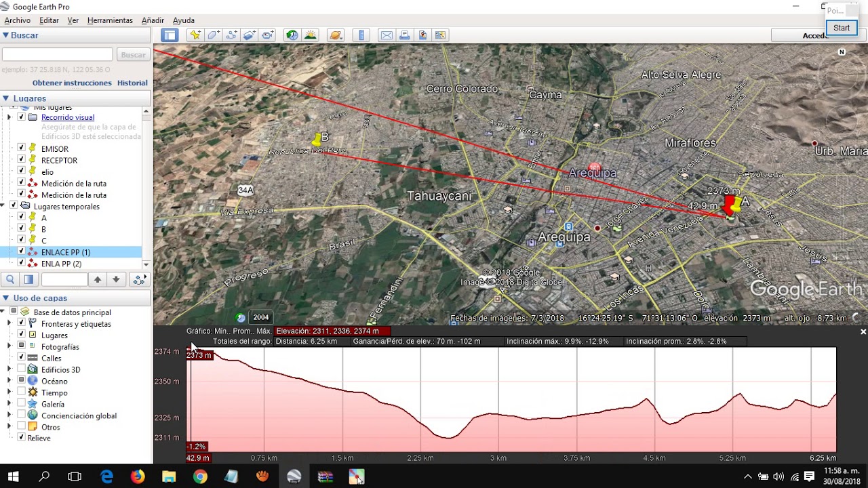Expand the Océano layer
The image size is (868, 488).
[x=9, y=381]
